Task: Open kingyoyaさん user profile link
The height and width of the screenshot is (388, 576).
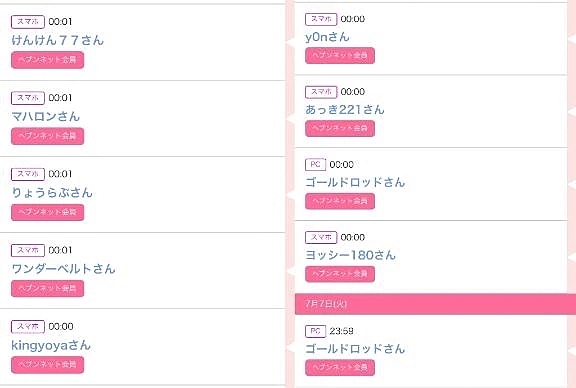Action: pyautogui.click(x=51, y=345)
